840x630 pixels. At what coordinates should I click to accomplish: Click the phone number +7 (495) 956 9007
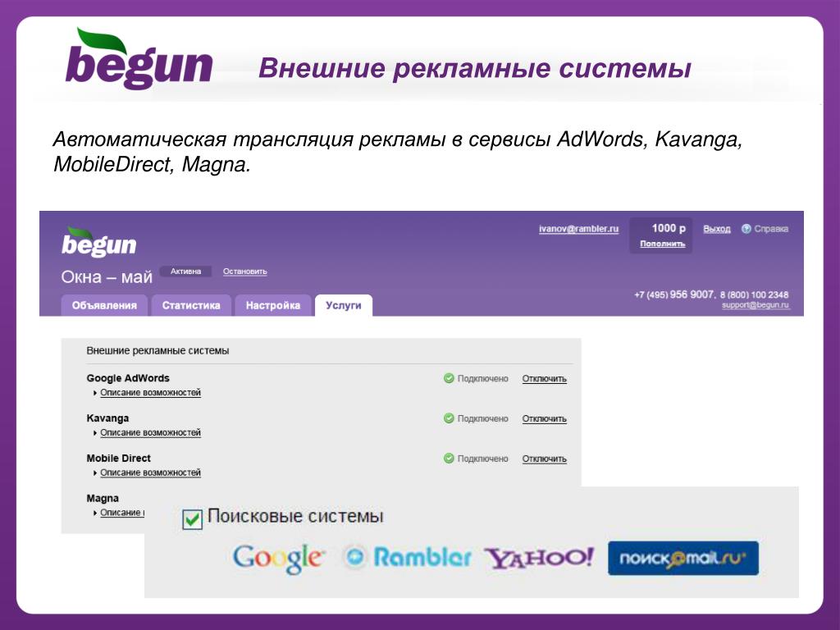point(674,294)
